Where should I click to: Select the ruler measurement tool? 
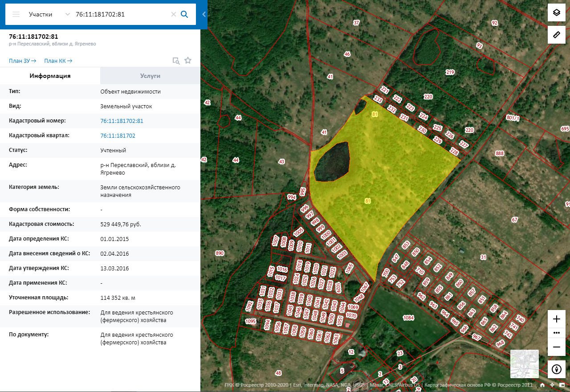(x=556, y=35)
